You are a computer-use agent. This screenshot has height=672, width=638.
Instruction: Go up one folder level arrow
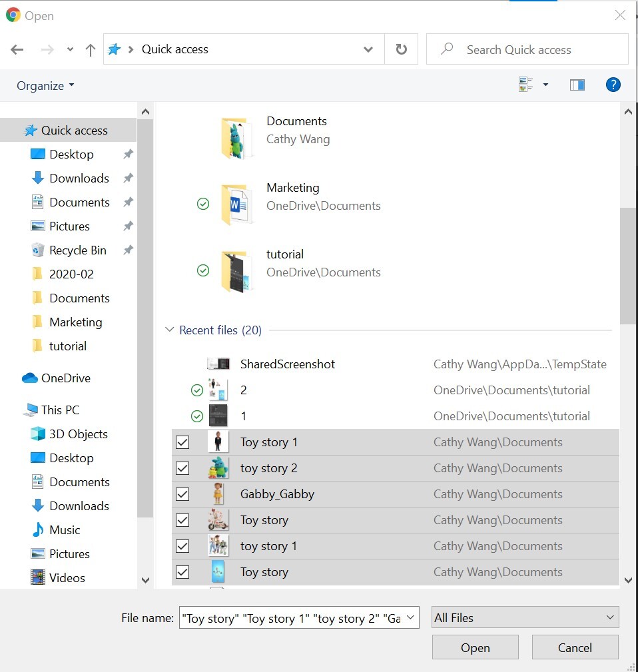click(x=90, y=50)
